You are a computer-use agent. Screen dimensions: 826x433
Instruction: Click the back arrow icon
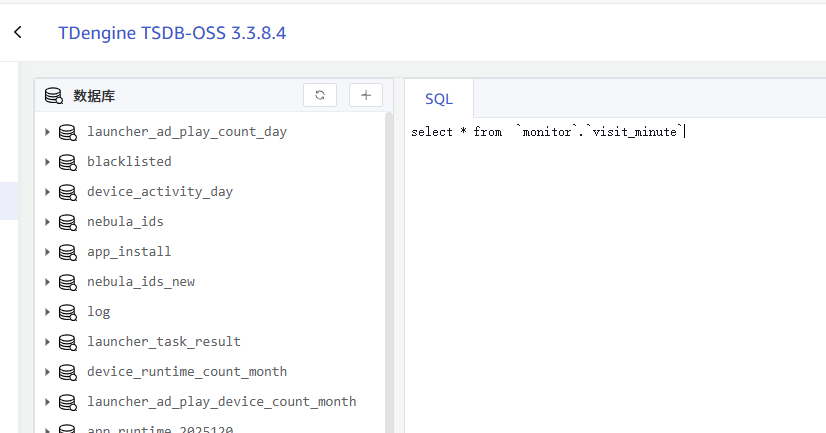pos(18,33)
